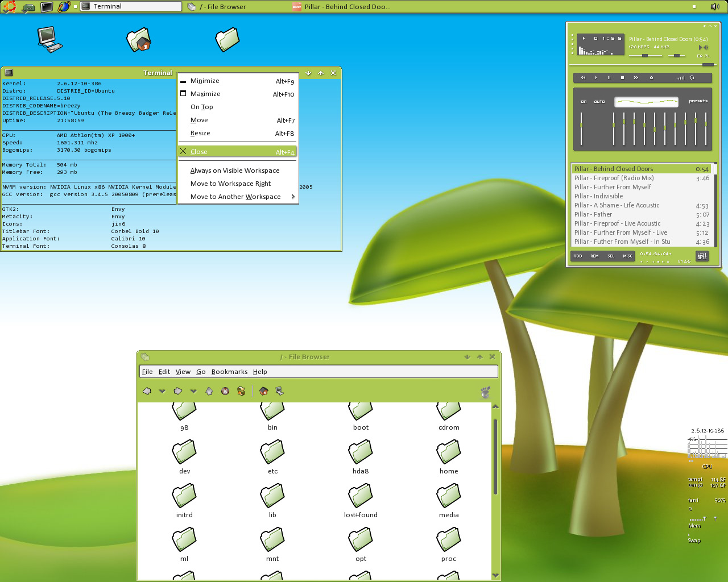Launch terminal from top panel icon
This screenshot has width=728, height=582.
click(47, 7)
